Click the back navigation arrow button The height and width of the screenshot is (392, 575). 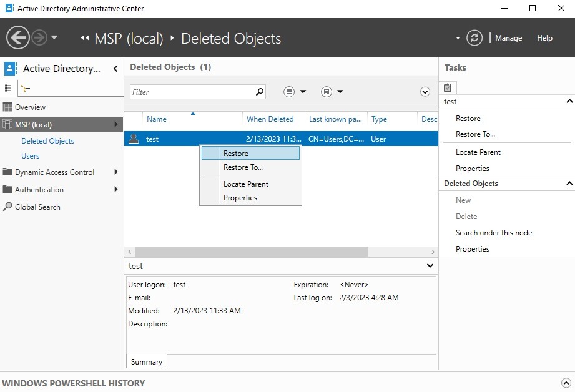[x=17, y=38]
